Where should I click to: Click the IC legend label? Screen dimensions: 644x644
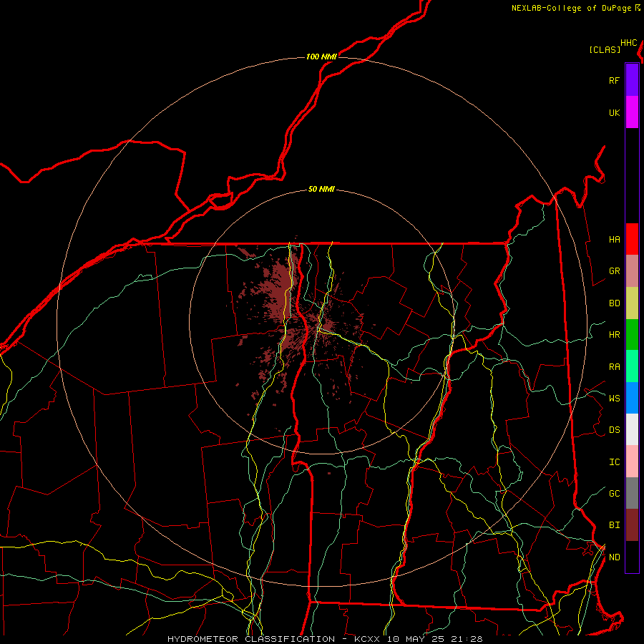[614, 462]
